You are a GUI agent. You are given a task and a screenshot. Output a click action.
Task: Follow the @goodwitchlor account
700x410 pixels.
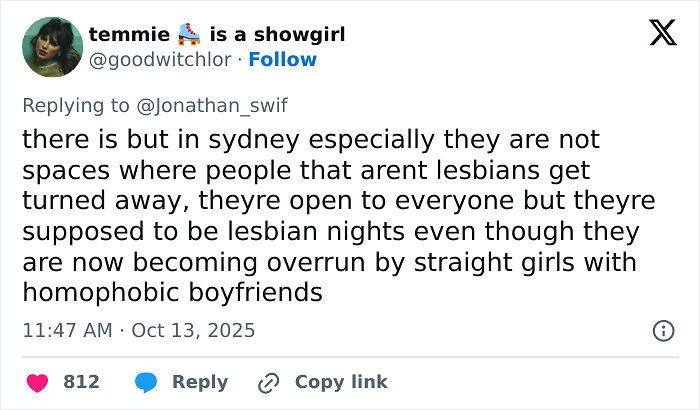282,60
